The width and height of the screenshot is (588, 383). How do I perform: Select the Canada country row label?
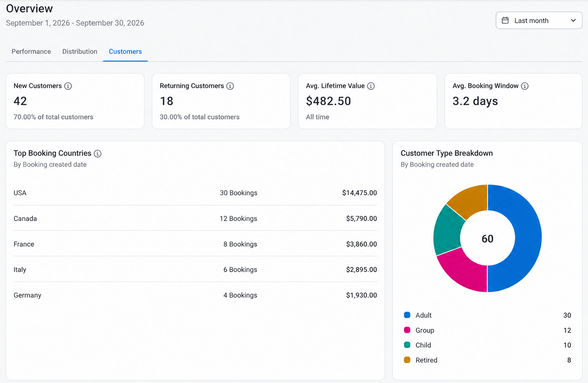coord(25,219)
